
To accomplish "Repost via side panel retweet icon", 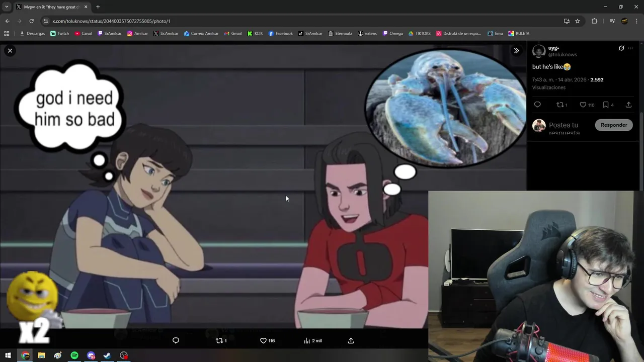I will (561, 105).
